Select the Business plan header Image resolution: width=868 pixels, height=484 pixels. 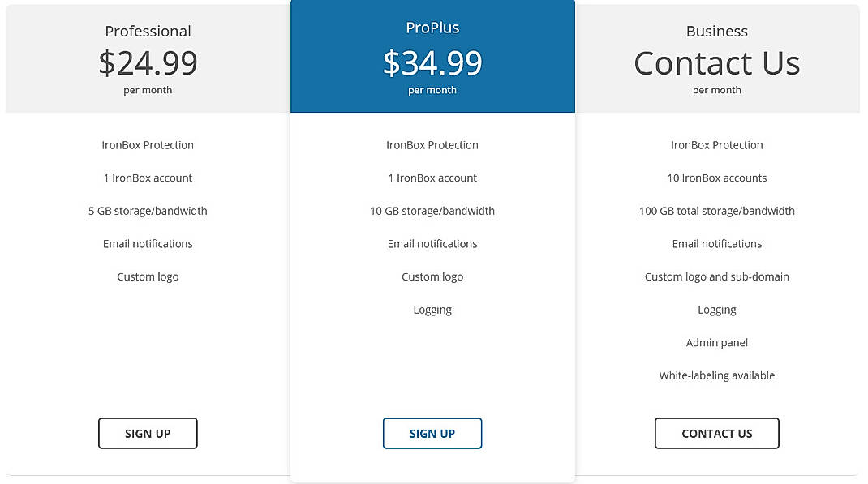click(x=716, y=31)
